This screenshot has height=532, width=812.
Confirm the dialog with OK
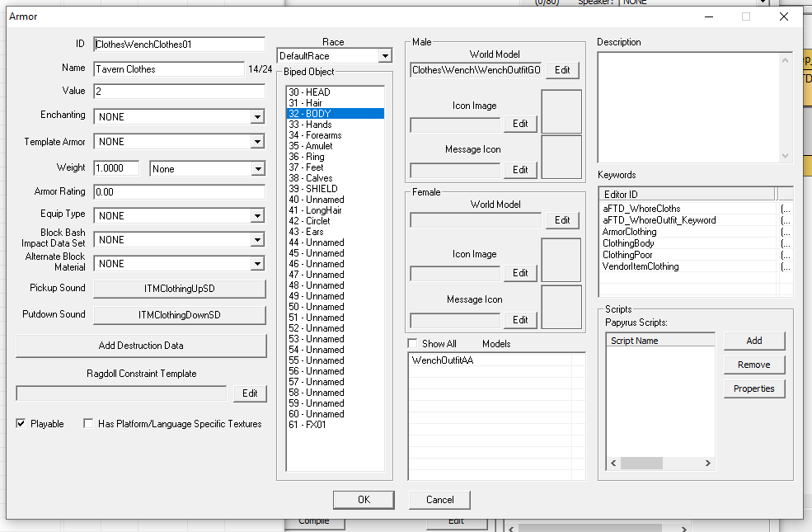[x=364, y=500]
